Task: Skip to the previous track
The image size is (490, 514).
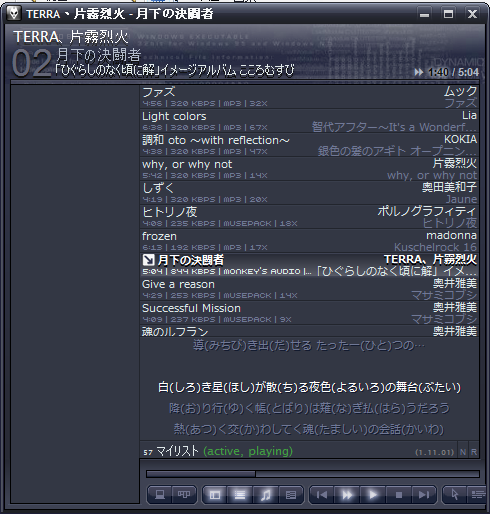Action: point(322,495)
